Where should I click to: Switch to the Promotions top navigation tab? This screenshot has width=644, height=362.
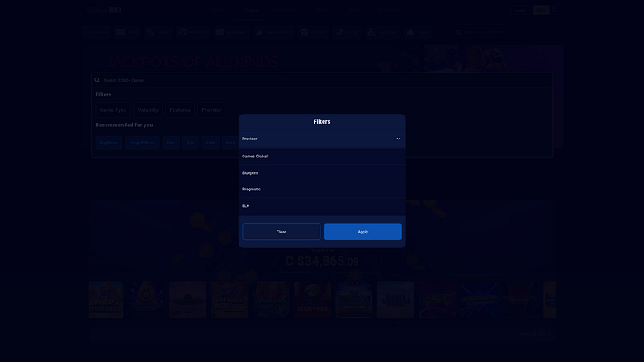click(391, 10)
